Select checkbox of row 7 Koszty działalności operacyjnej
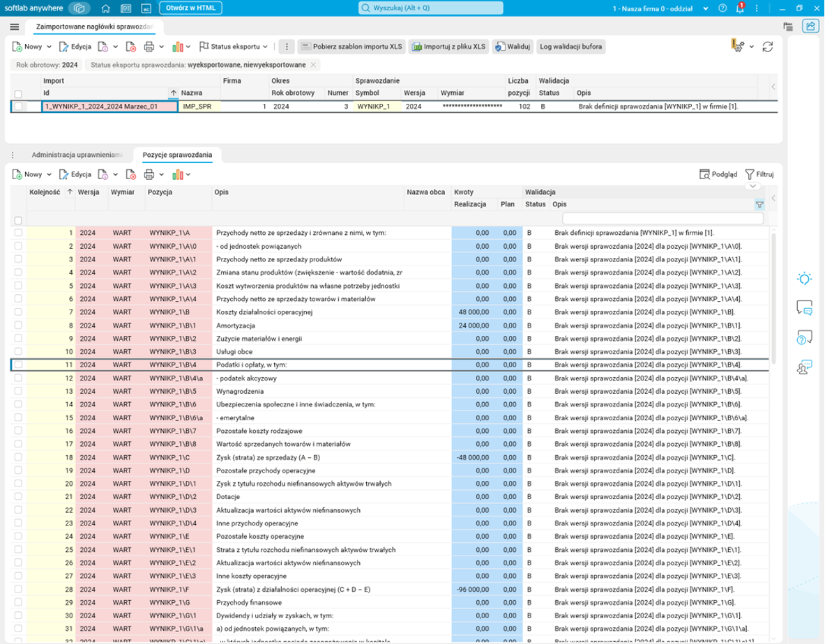The width and height of the screenshot is (825, 644). pos(19,312)
